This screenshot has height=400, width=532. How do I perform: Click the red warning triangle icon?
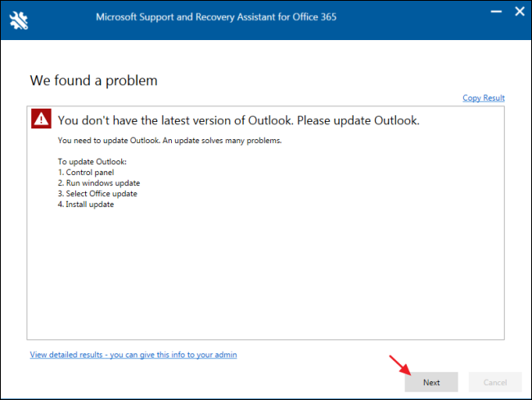[41, 119]
